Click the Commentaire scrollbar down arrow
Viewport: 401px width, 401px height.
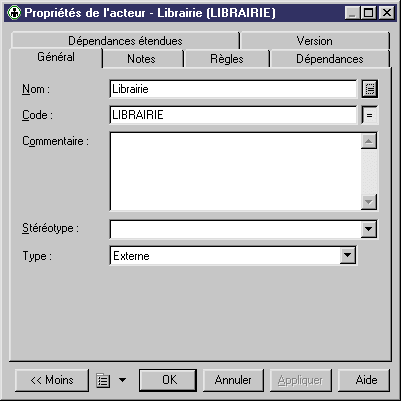tap(369, 202)
